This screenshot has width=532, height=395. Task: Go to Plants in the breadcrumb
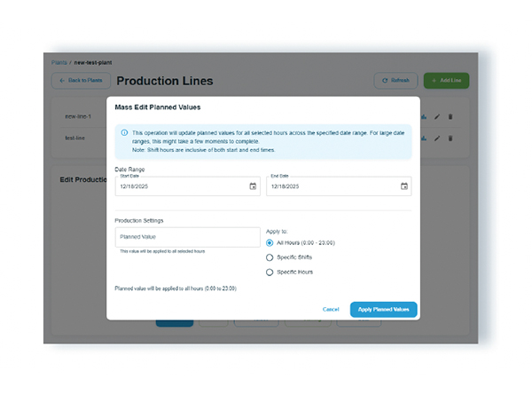pyautogui.click(x=59, y=63)
